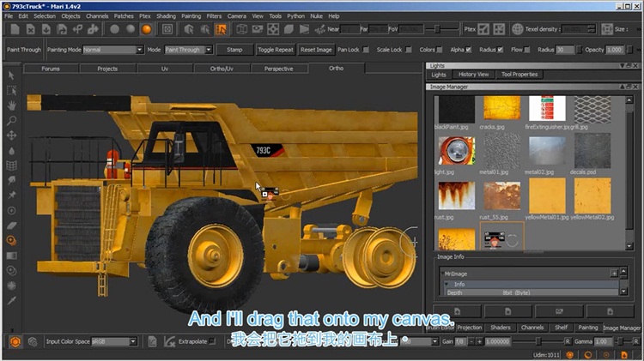
Task: Click the orange hexagon icon in bottom bar
Action: pos(15,341)
